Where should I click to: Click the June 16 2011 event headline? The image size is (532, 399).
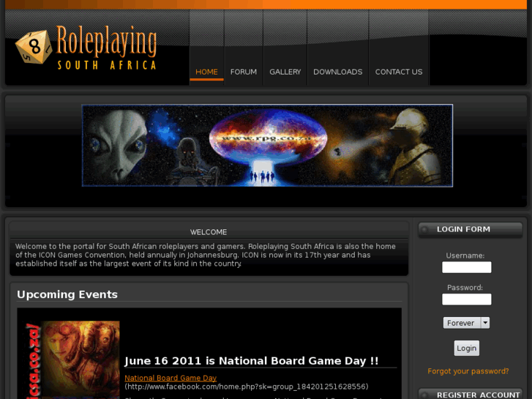[x=251, y=361]
